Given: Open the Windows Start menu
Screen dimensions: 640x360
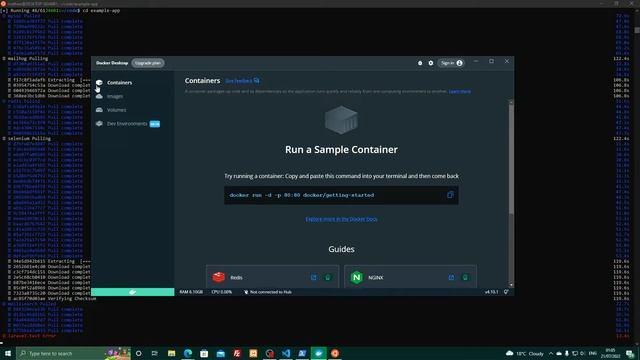Looking at the screenshot, I should [8, 353].
